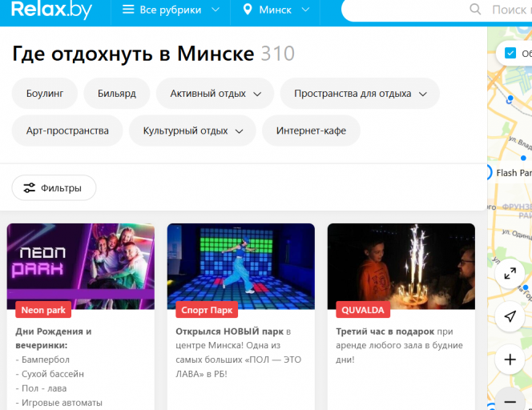Open the QUVALDA card image
532x410 pixels.
coord(401,266)
